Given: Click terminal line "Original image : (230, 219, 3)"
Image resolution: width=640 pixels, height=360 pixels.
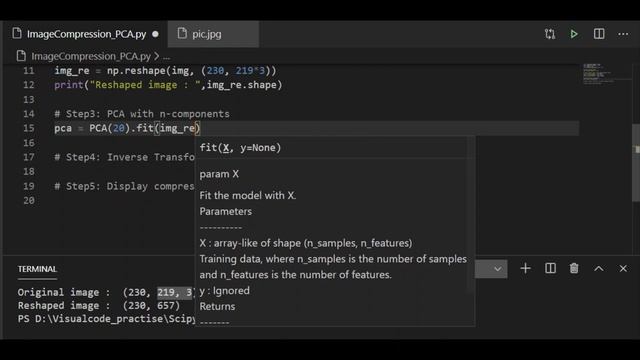Looking at the screenshot, I should (106, 292).
